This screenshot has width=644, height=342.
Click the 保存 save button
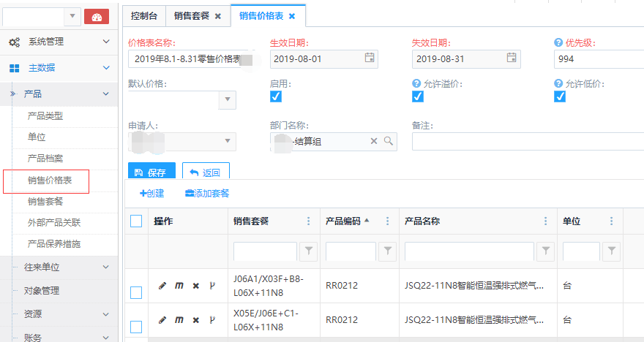pos(151,173)
